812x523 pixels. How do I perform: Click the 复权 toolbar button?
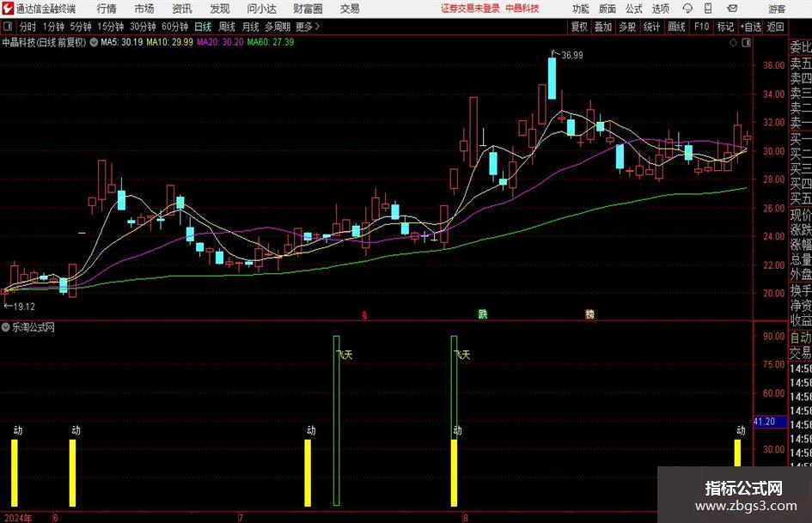tap(579, 27)
